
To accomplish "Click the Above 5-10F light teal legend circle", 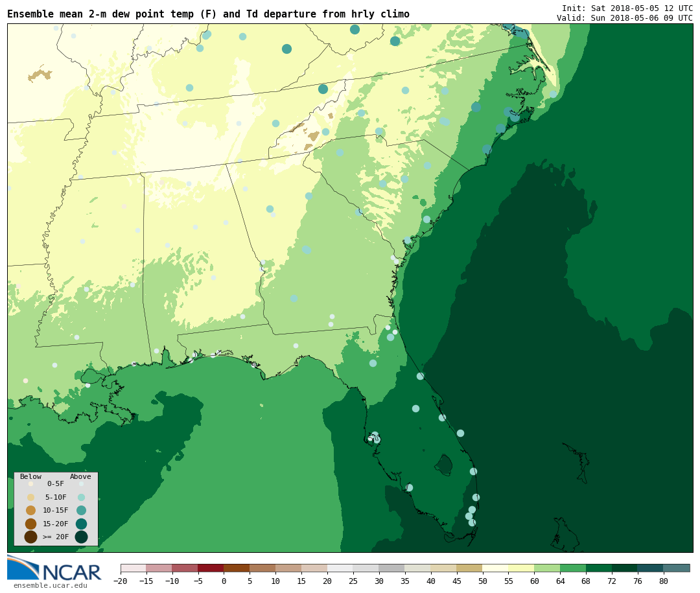I will coord(81,498).
